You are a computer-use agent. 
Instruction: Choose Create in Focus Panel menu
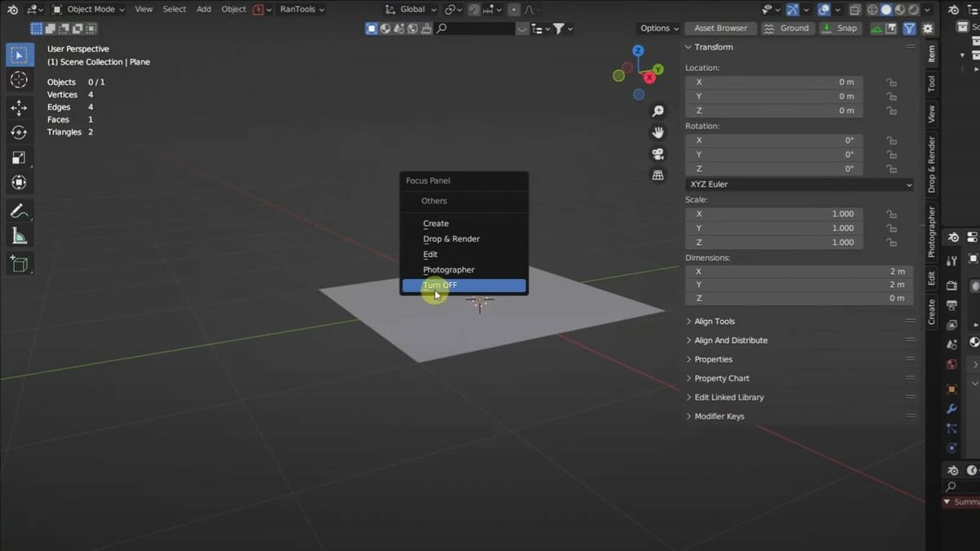point(464,224)
